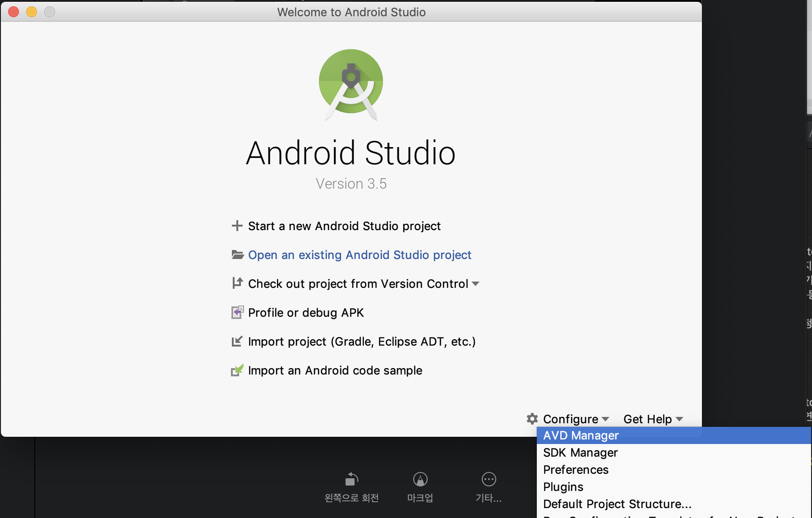Screen dimensions: 812x518
Task: Click the Configure dropdown arrow
Action: [605, 419]
